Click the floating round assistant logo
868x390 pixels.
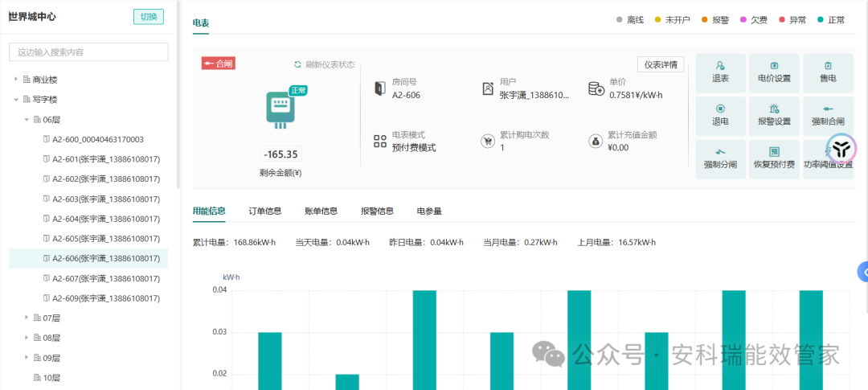tap(841, 148)
